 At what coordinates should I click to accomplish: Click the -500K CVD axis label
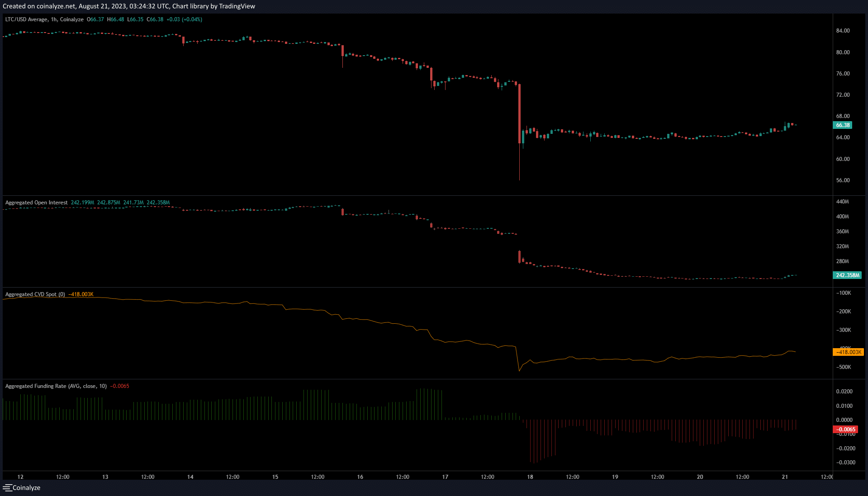click(x=844, y=367)
